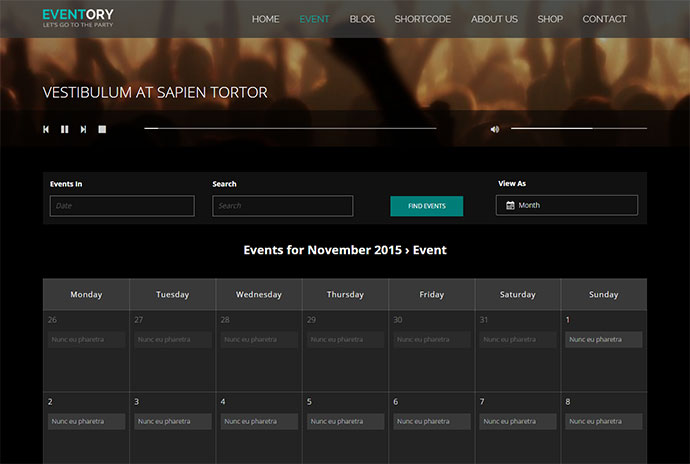690x464 pixels.
Task: Seek on the track progress bar
Action: [x=290, y=129]
